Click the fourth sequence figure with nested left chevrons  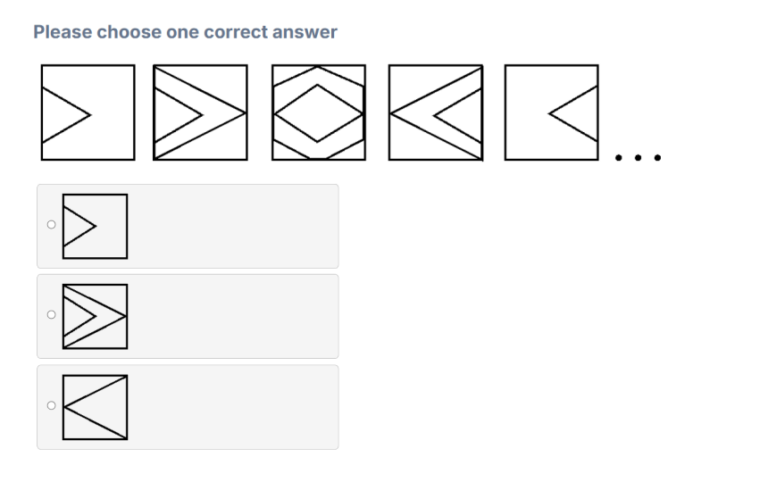(x=436, y=112)
